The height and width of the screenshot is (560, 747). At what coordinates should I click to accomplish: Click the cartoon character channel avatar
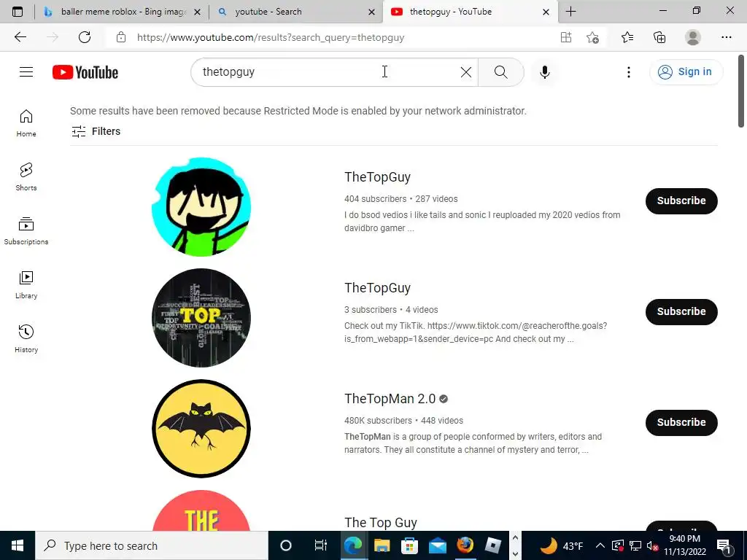[x=201, y=207]
